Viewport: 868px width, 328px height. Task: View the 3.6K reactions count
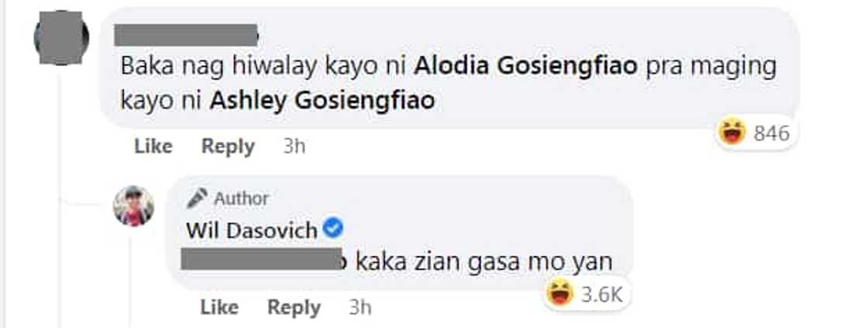(x=602, y=295)
